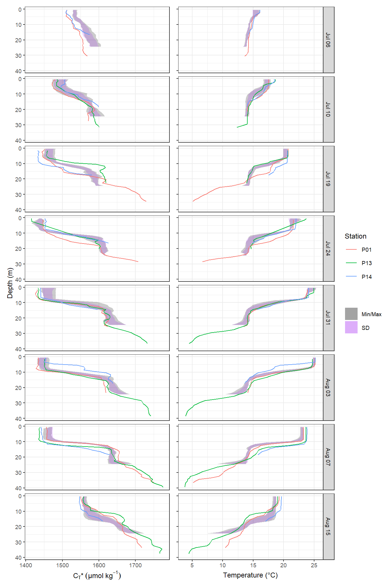Click the SD legend label
This screenshot has width=392, height=588.
[365, 328]
